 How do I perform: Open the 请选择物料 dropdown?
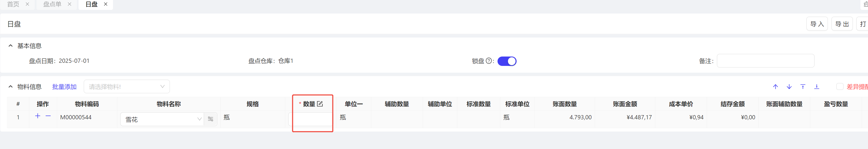127,87
